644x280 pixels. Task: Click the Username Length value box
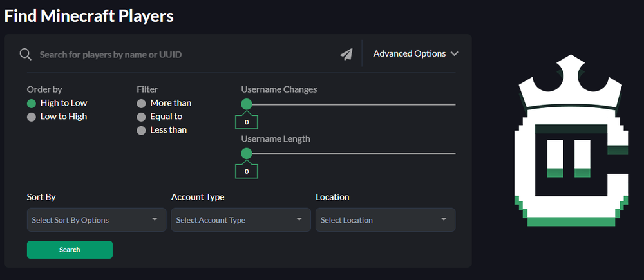[x=247, y=171]
